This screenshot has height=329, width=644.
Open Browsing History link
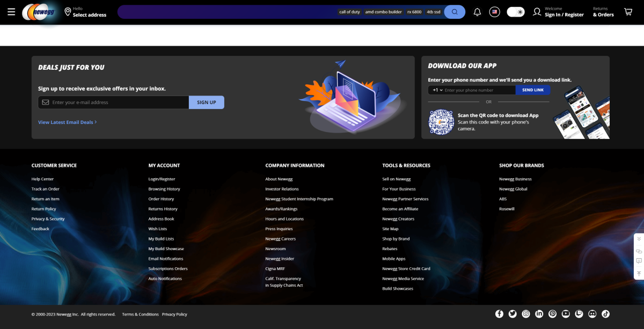tap(164, 189)
